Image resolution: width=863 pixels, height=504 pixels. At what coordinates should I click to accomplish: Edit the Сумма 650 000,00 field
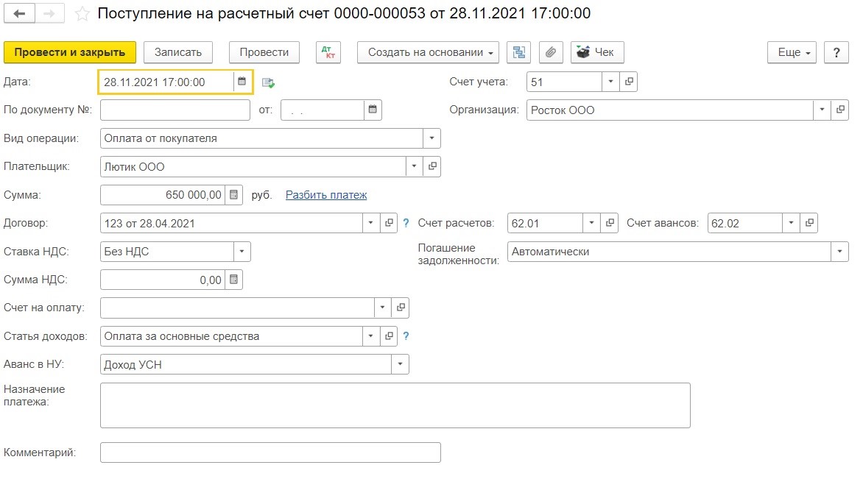coord(163,195)
